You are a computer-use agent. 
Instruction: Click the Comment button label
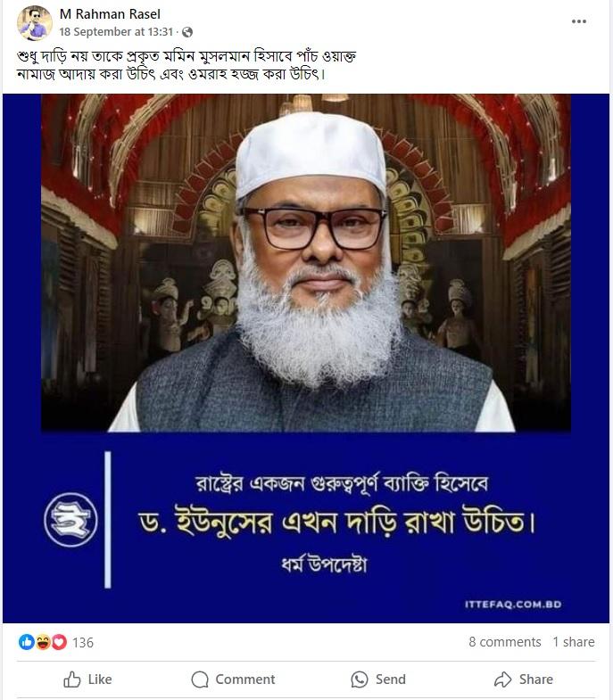(245, 679)
